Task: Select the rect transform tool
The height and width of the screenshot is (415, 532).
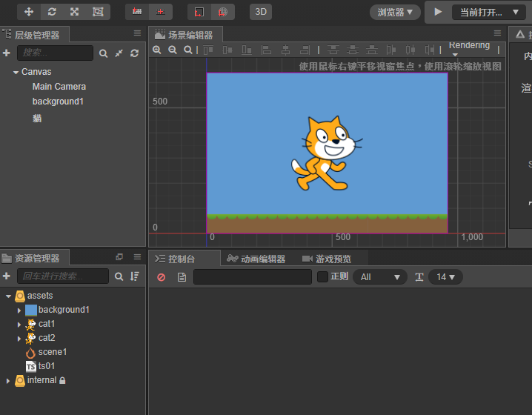Action: point(98,12)
